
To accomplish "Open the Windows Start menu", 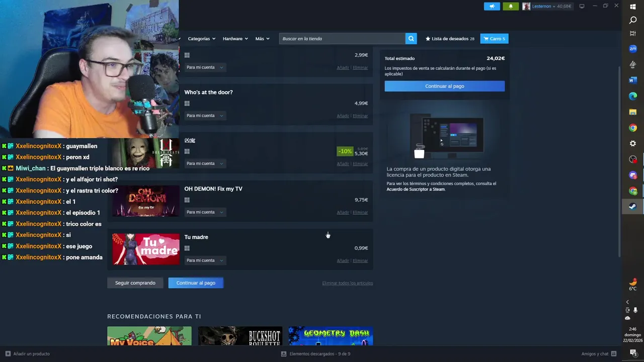I will point(633,7).
